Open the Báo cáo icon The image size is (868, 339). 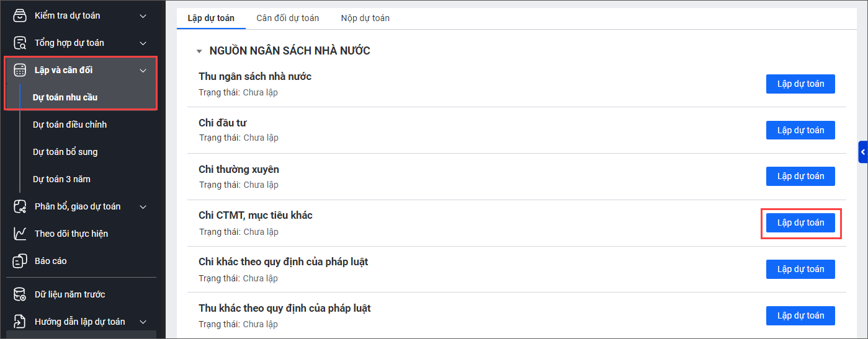20,261
